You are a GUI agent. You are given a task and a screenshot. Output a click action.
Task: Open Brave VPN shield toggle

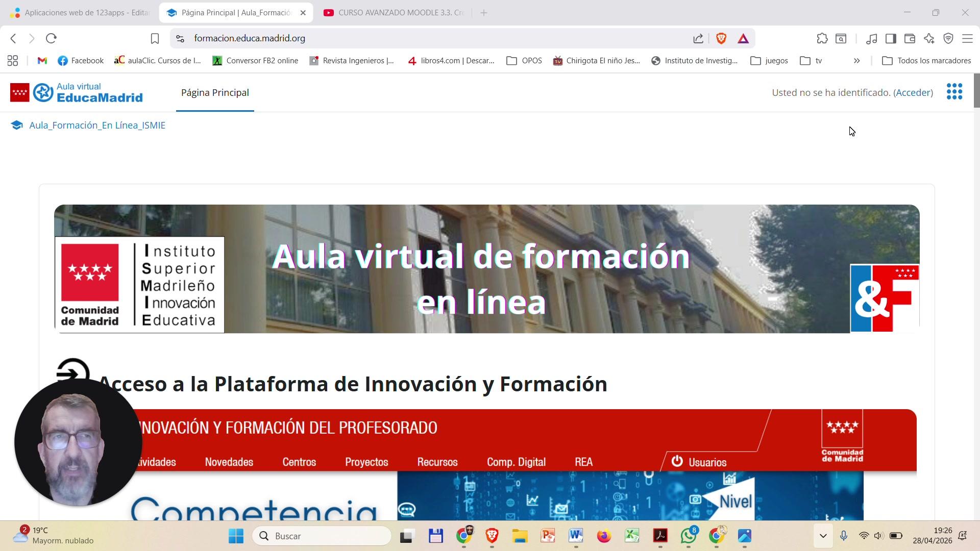[948, 38]
